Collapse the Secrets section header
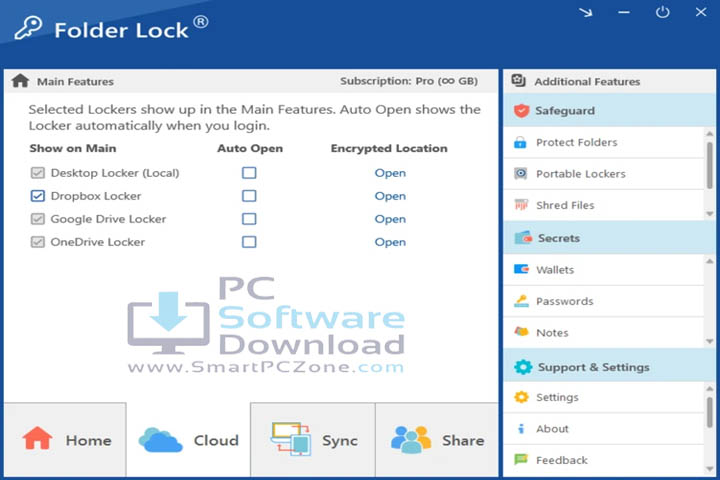The image size is (720, 480). 609,238
